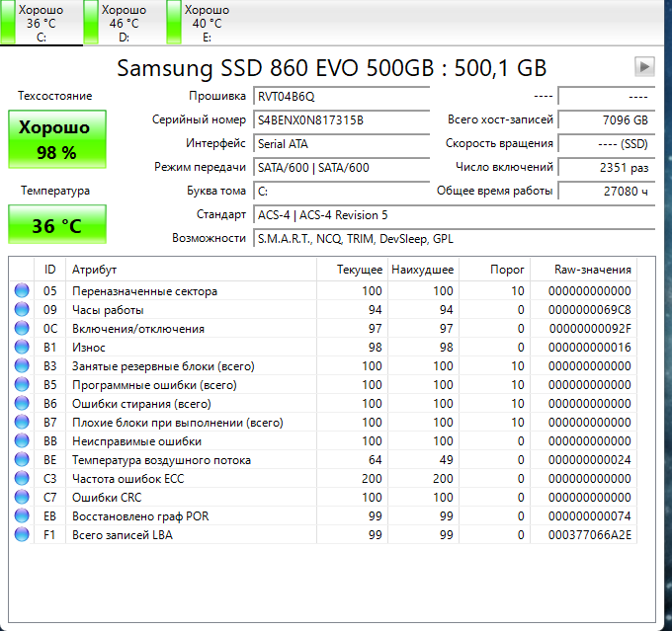Image resolution: width=672 pixels, height=631 pixels.
Task: Click the empty ---- field right of Прошивка
Action: point(607,97)
